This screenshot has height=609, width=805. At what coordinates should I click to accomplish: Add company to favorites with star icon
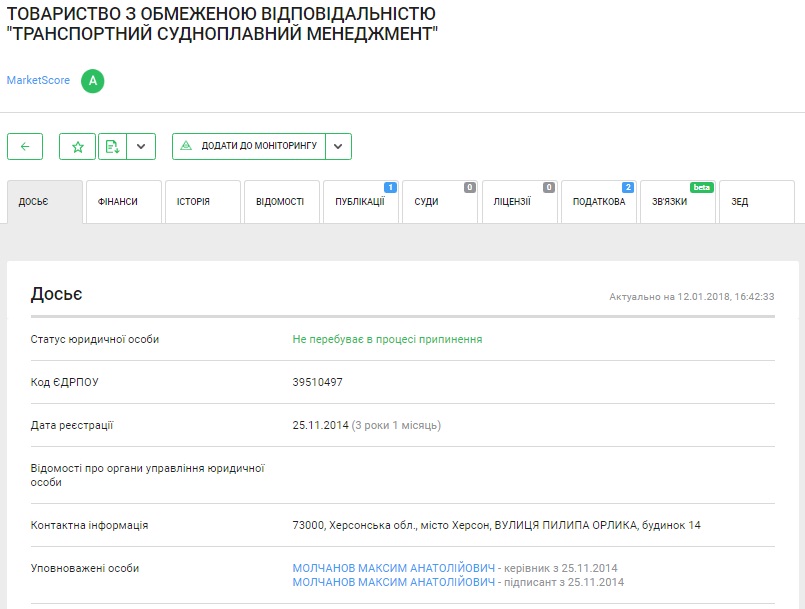(77, 146)
